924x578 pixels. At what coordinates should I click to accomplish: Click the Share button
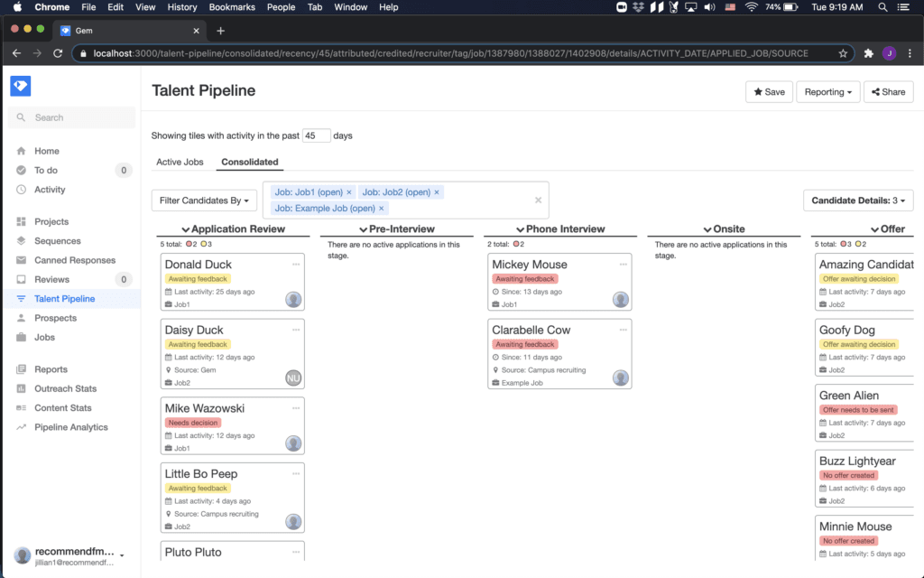click(888, 92)
